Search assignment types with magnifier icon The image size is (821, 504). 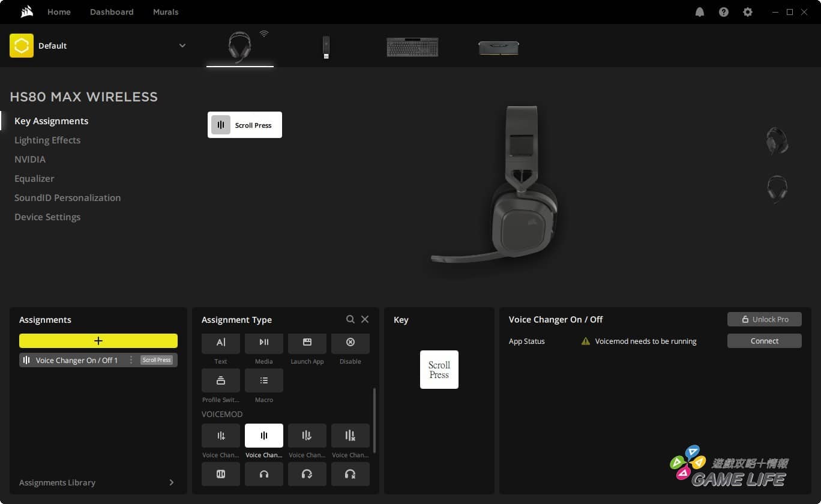[x=350, y=319]
